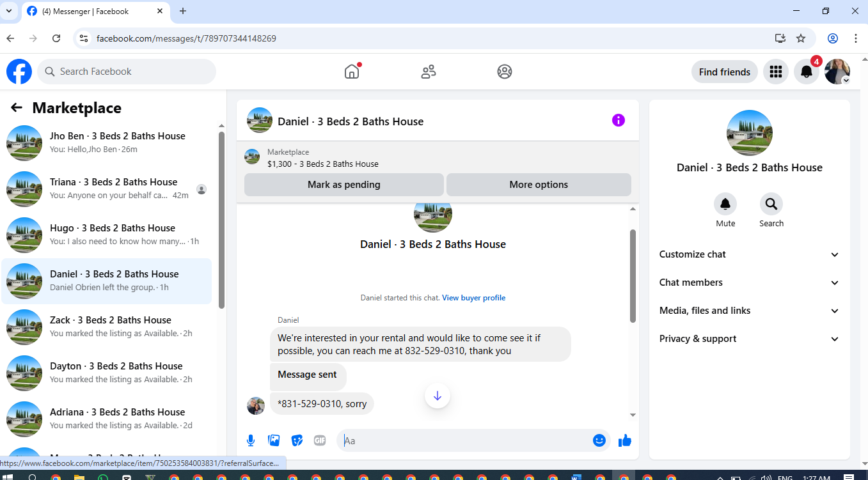Reload the page in browser toolbar
The width and height of the screenshot is (868, 480).
[x=56, y=38]
